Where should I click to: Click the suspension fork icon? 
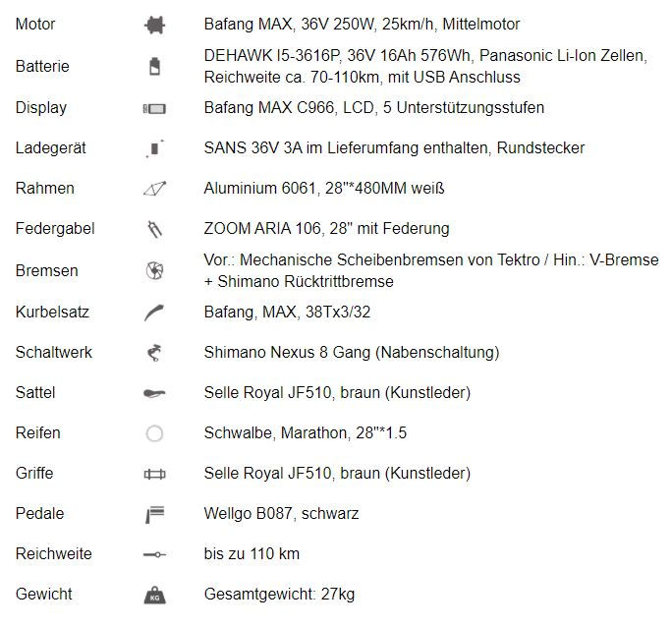154,229
